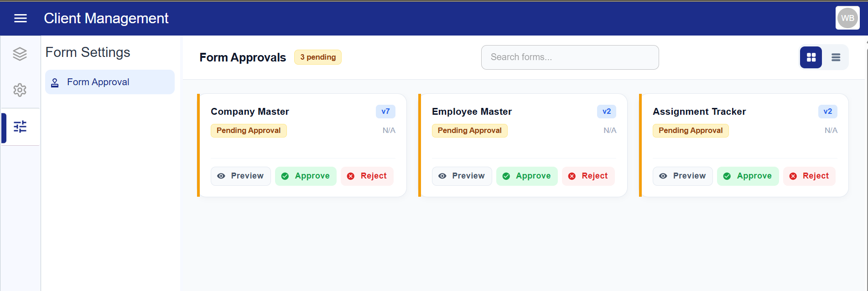Click the v2 version badge on Employee Master
The image size is (868, 291).
coord(607,112)
